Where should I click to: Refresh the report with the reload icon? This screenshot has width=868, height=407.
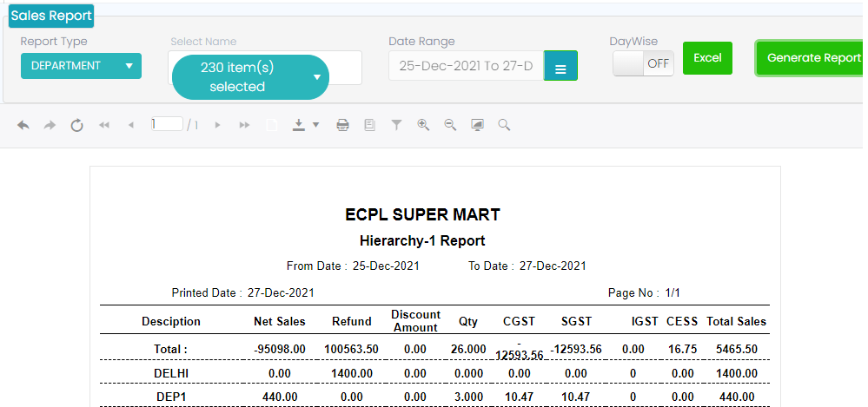76,125
